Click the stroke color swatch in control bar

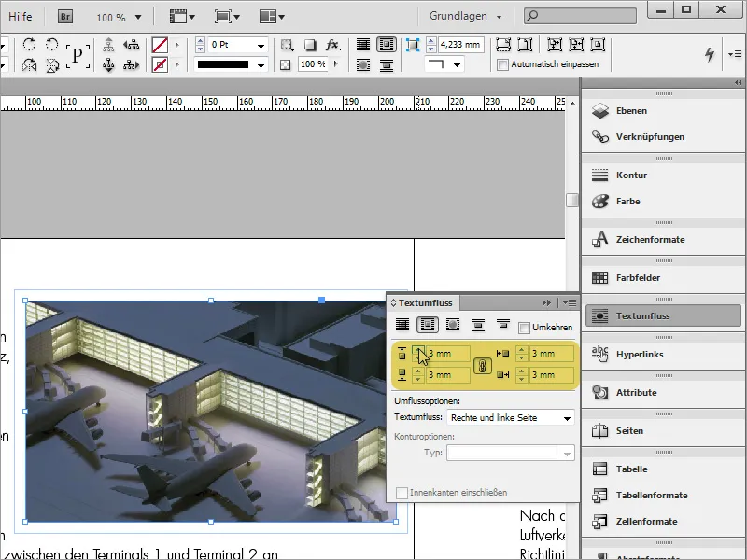160,64
